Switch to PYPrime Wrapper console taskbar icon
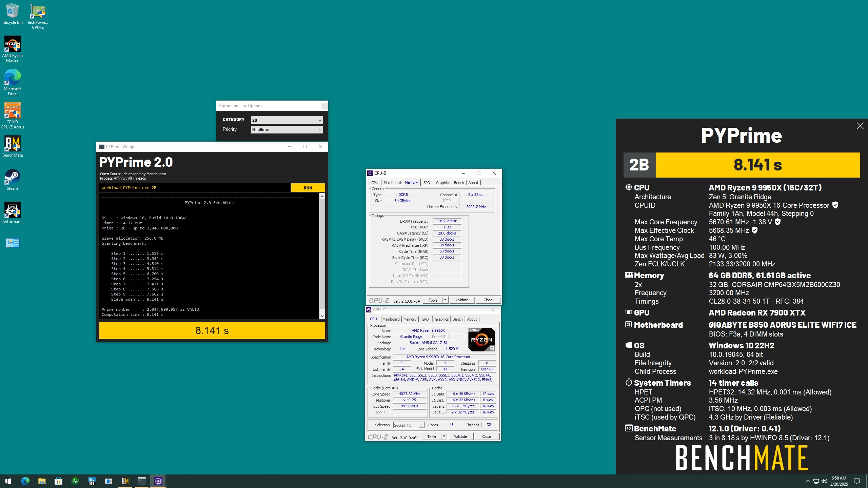 pyautogui.click(x=141, y=481)
